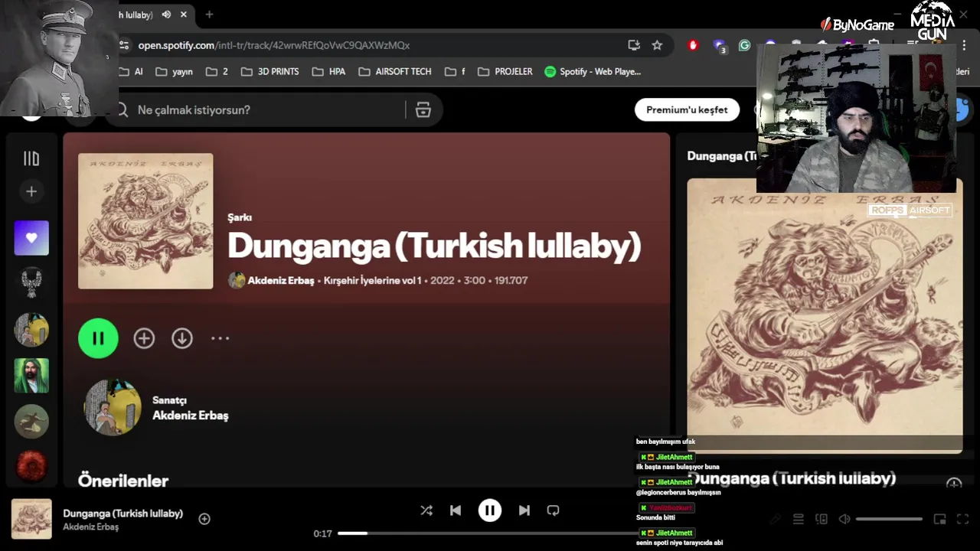Click Dunganga title in the right panel

(792, 478)
